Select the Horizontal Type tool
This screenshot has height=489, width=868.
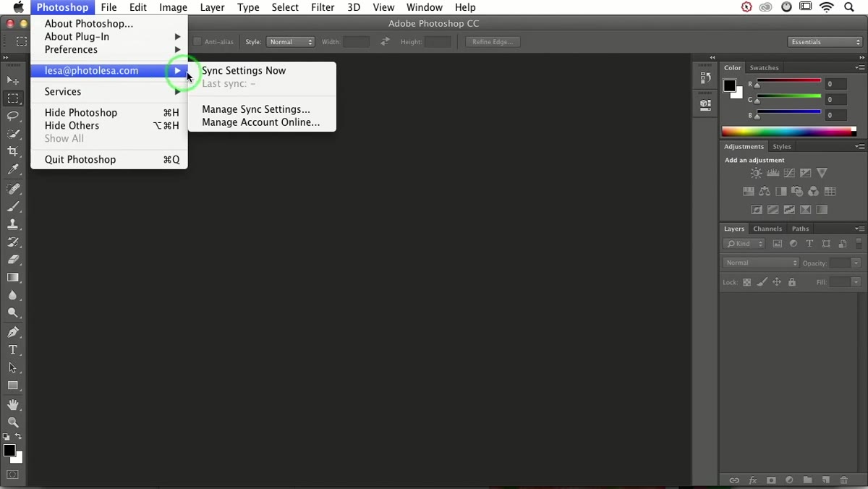(x=13, y=350)
